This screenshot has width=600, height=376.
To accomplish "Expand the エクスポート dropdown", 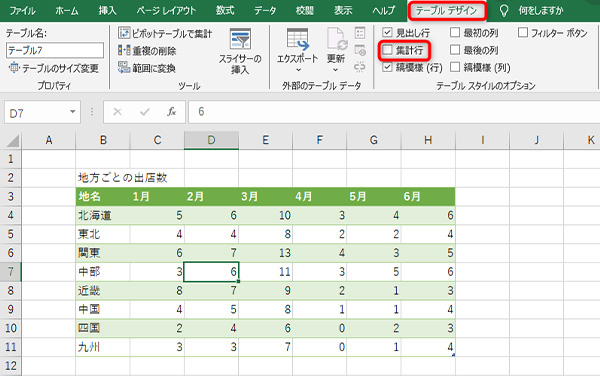I will pos(298,70).
